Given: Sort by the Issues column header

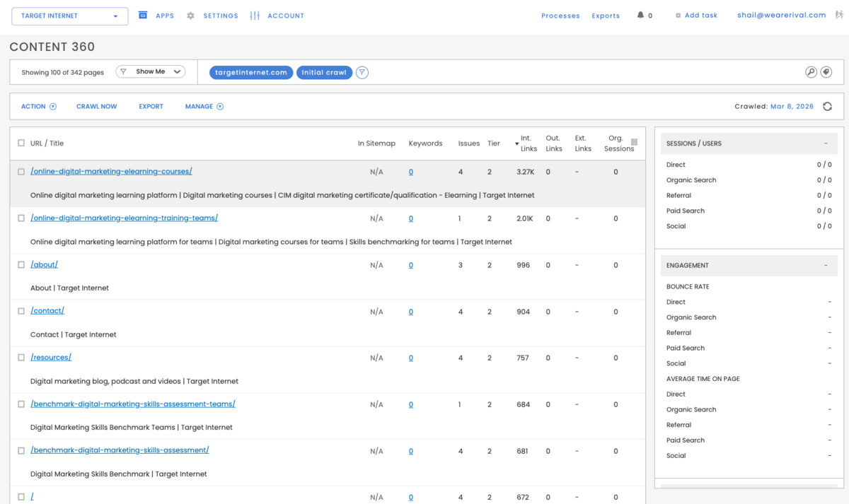Looking at the screenshot, I should (x=469, y=143).
